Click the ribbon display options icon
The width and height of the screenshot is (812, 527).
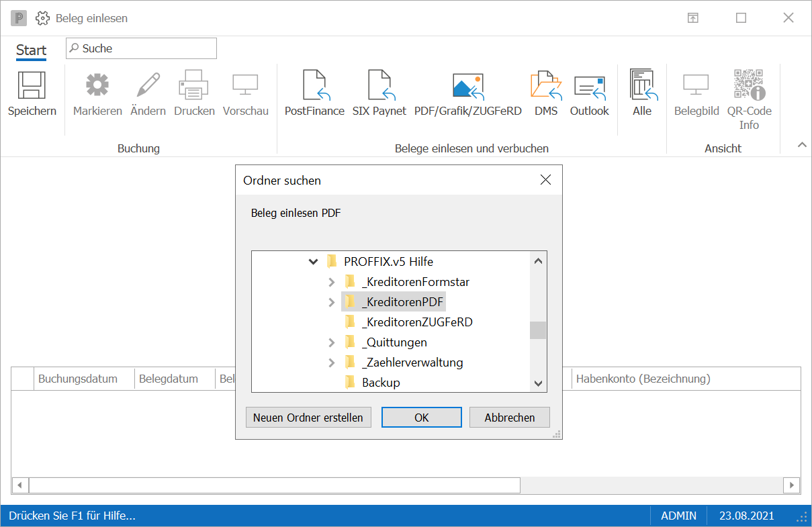tap(692, 18)
